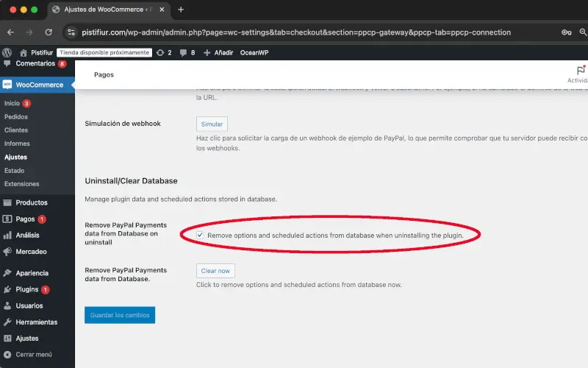Click the Productos box icon

(7, 202)
